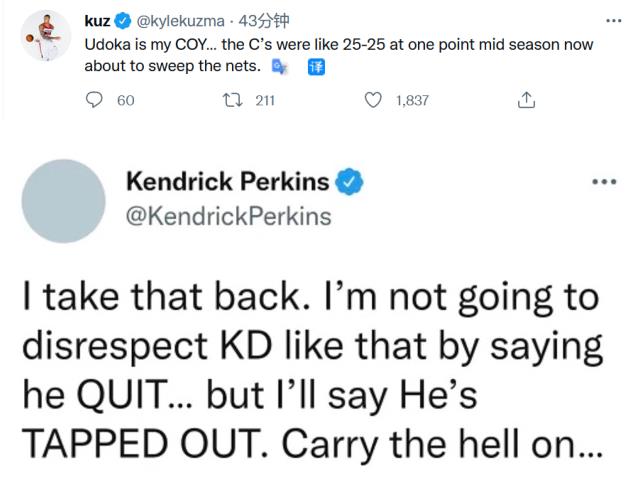641x489 pixels.
Task: Visit the @kylekuzma handle
Action: pyautogui.click(x=180, y=21)
